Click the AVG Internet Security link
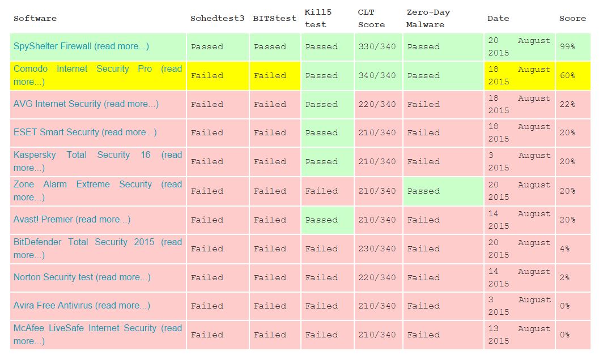Image resolution: width=603 pixels, height=364 pixels. coord(86,104)
